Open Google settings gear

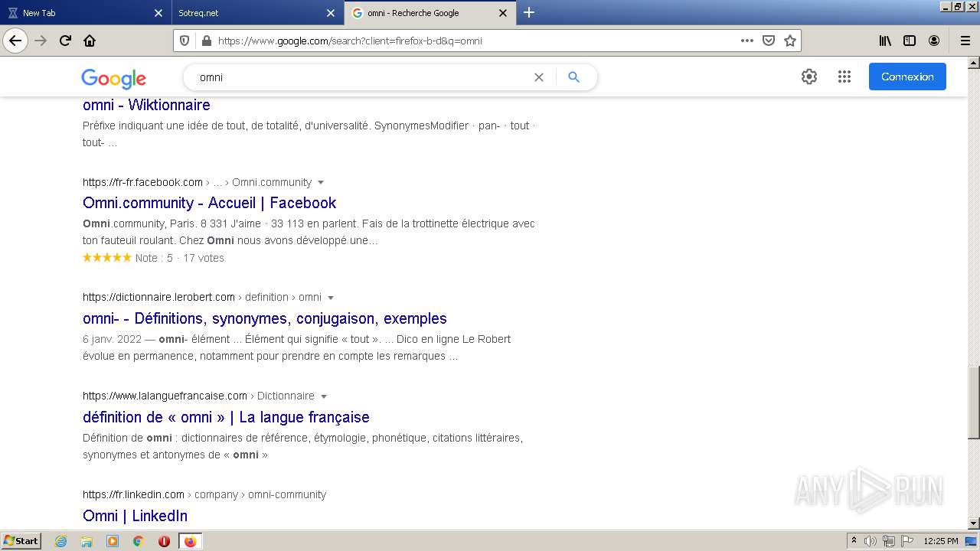coord(809,77)
